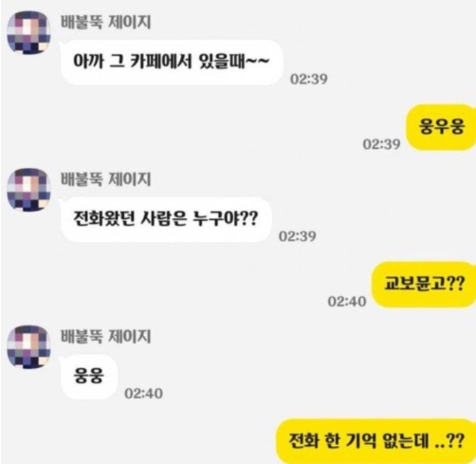Viewport: 476px width, 464px height.
Task: Tap the 02:39 timestamp after '전화왔던 사람은 누구야??'
Action: coord(297,236)
